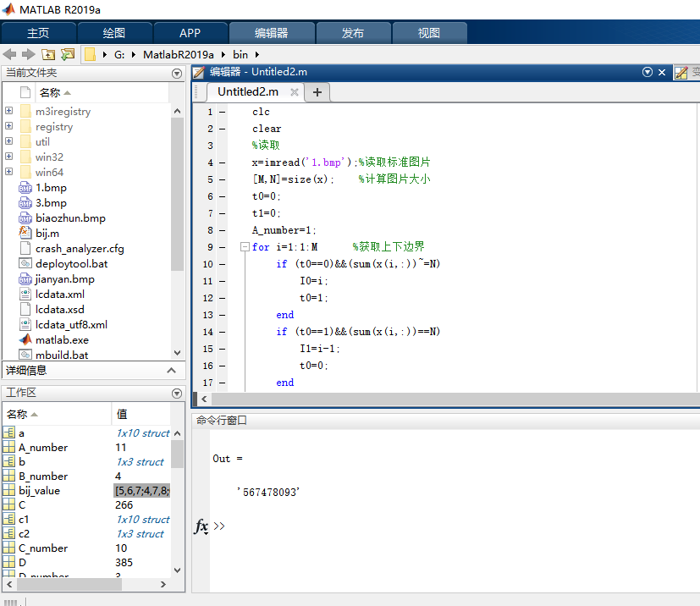Screen dimensions: 700x606
Task: Click the fx function browser icon
Action: tap(201, 526)
